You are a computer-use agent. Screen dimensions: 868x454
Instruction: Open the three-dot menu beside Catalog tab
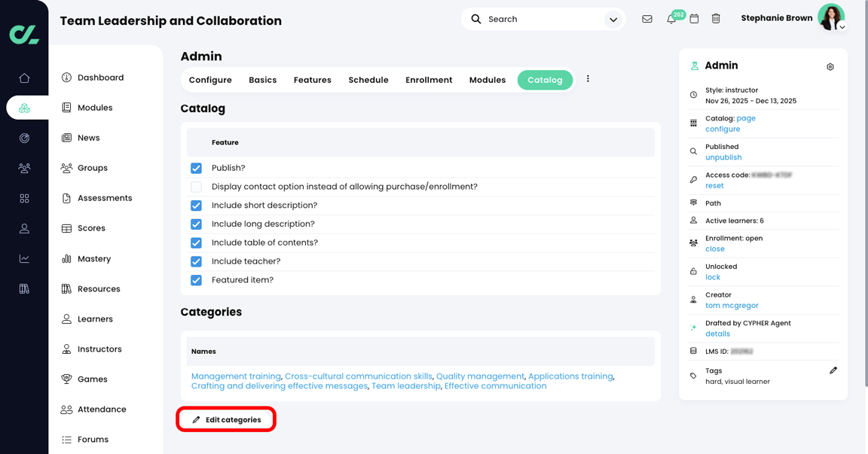point(588,79)
